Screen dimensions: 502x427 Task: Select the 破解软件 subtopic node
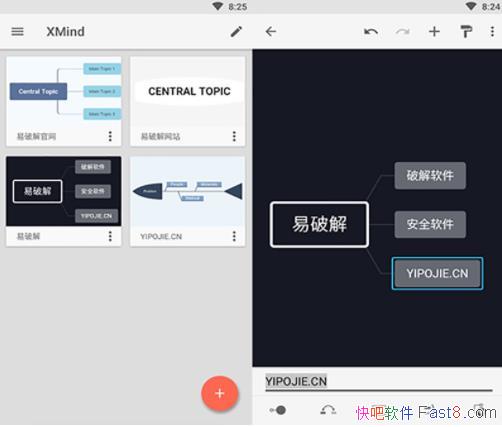pyautogui.click(x=430, y=176)
